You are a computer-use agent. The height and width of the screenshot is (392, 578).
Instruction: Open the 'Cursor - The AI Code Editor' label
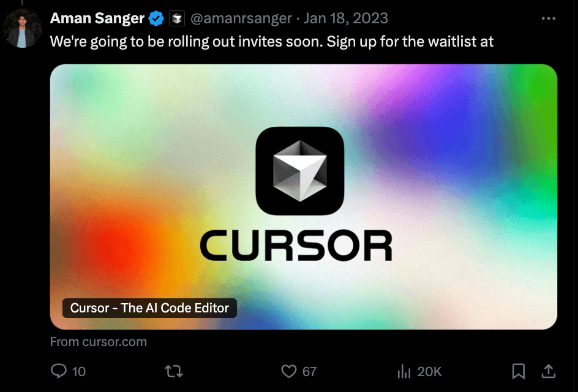(x=149, y=308)
